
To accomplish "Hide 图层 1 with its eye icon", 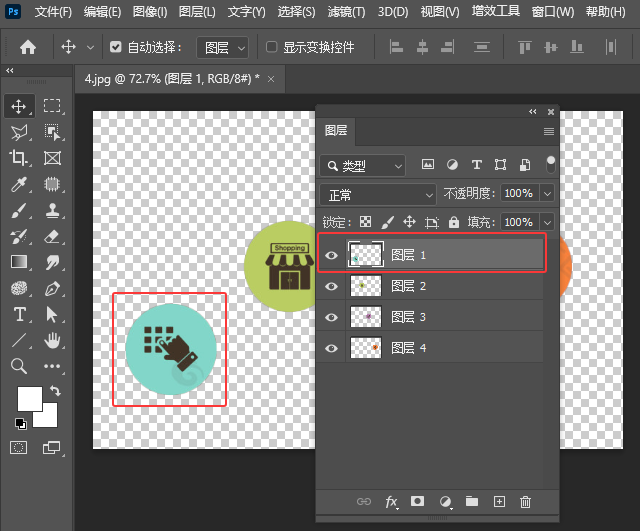I will (331, 255).
